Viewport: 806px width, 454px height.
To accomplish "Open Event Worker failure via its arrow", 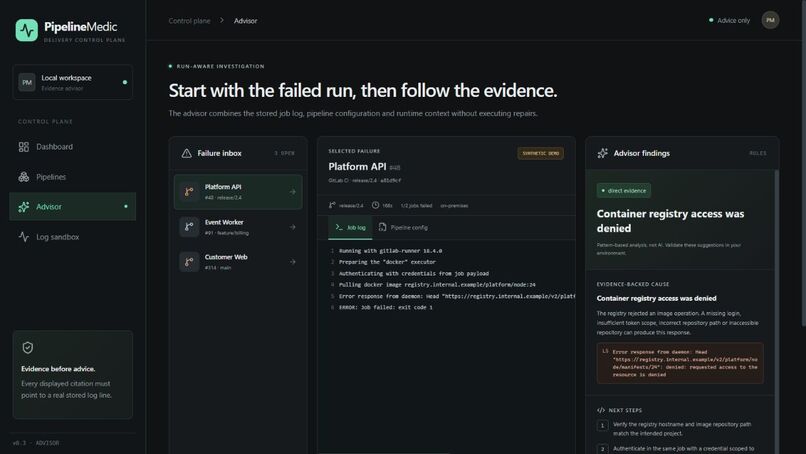I will (x=292, y=227).
